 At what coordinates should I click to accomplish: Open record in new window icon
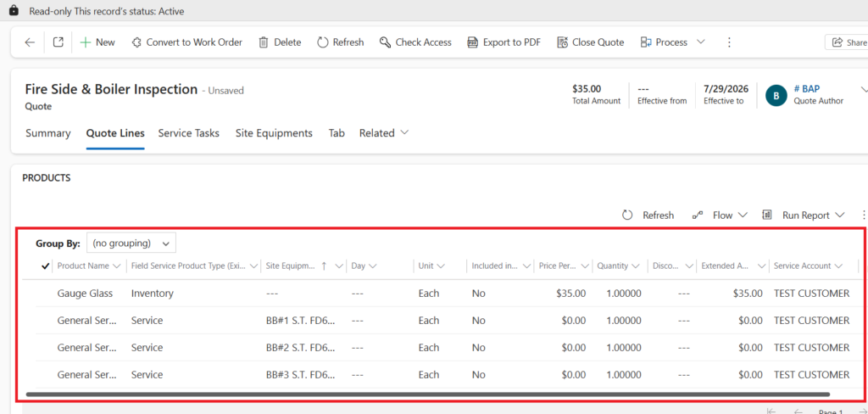(58, 42)
